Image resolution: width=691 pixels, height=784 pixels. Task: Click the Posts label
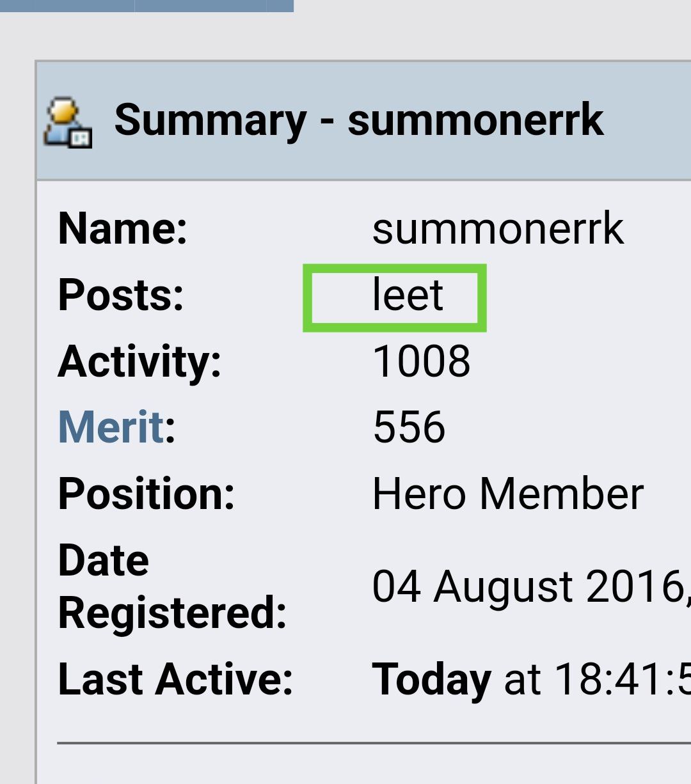click(121, 295)
